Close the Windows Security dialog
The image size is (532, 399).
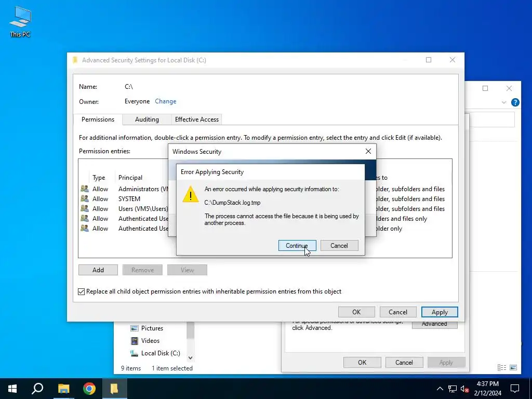[368, 151]
